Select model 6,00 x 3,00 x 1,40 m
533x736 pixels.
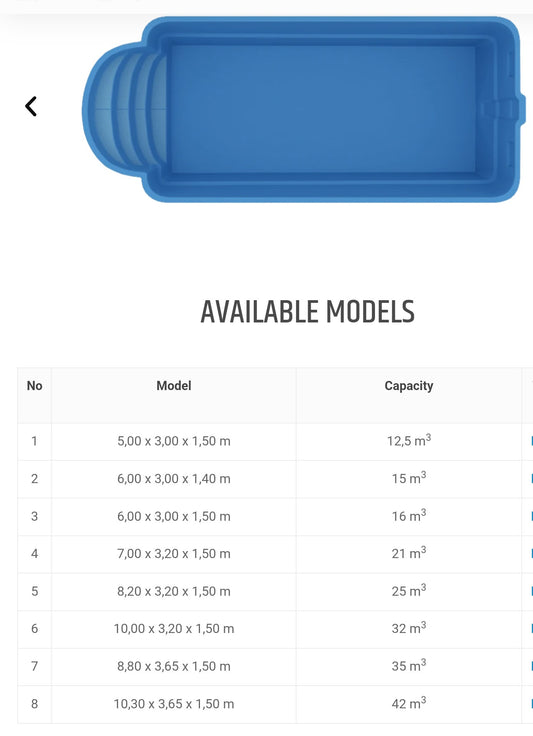point(174,479)
